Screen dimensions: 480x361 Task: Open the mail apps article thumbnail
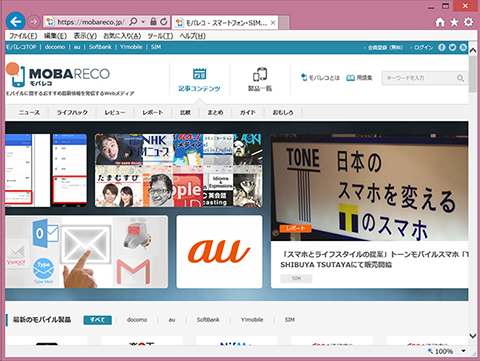pos(87,252)
